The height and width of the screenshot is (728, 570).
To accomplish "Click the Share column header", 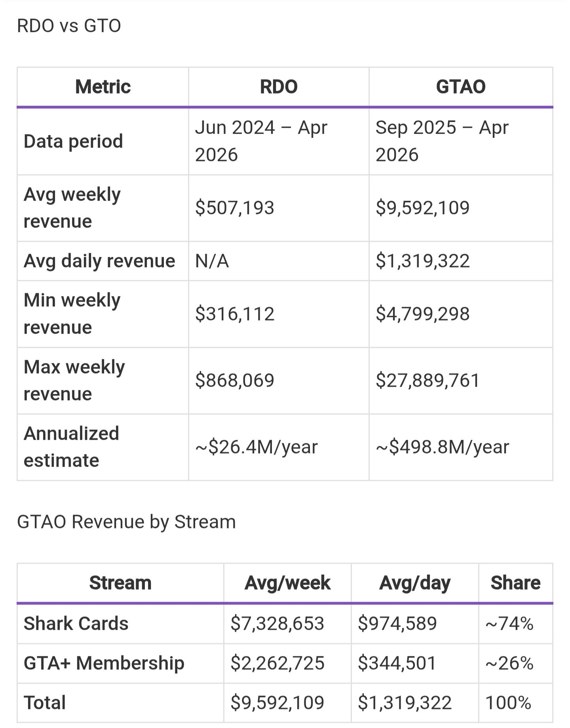I will (515, 583).
